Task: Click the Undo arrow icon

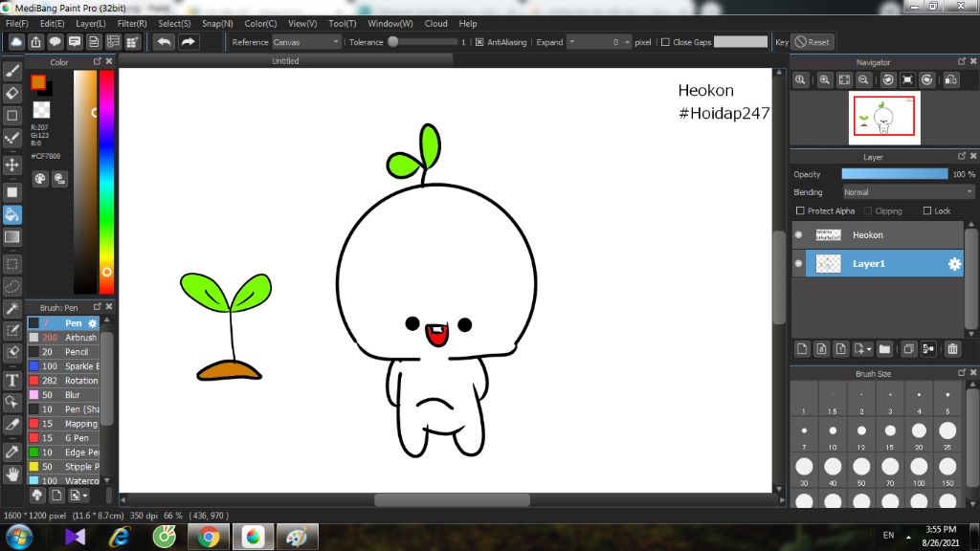Action: (165, 42)
